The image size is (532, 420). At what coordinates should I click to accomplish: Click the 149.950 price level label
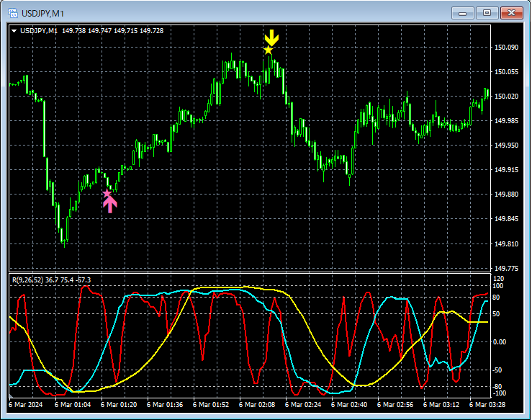click(x=506, y=146)
